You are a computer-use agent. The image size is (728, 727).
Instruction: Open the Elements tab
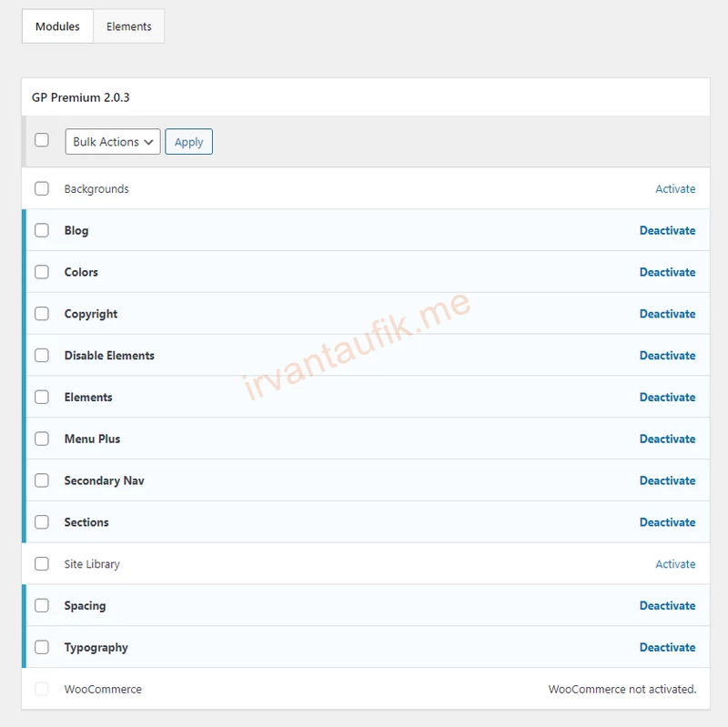(128, 26)
